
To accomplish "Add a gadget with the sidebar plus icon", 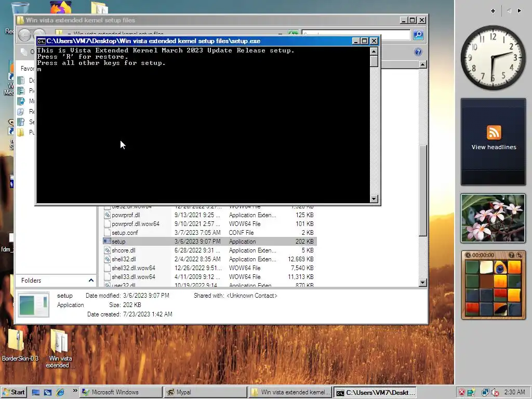I will (493, 11).
